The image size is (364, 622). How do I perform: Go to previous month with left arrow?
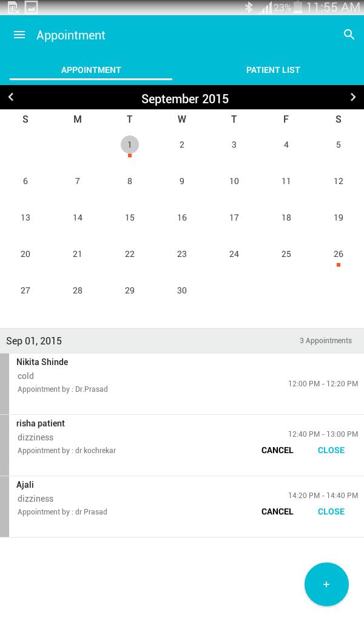11,97
